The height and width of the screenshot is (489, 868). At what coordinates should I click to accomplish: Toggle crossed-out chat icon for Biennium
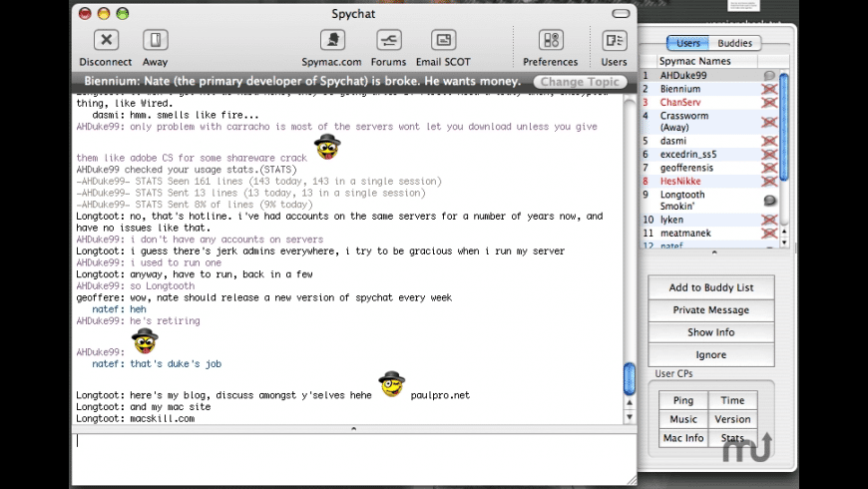pyautogui.click(x=769, y=90)
